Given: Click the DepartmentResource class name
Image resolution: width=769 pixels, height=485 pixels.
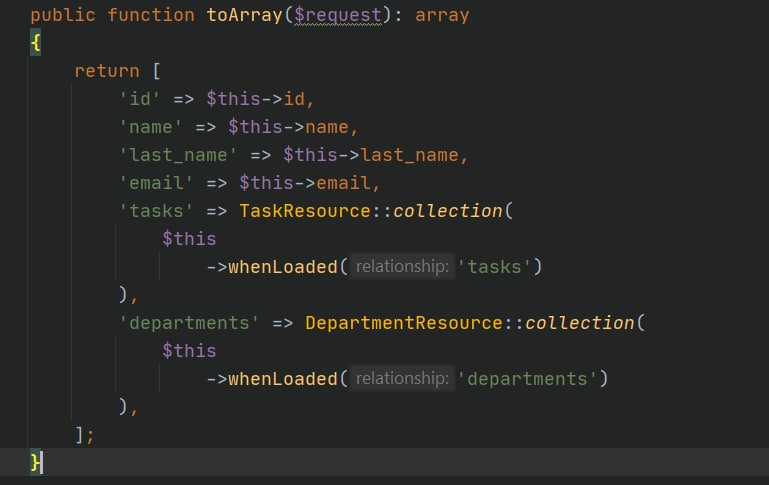Looking at the screenshot, I should click(x=404, y=323).
